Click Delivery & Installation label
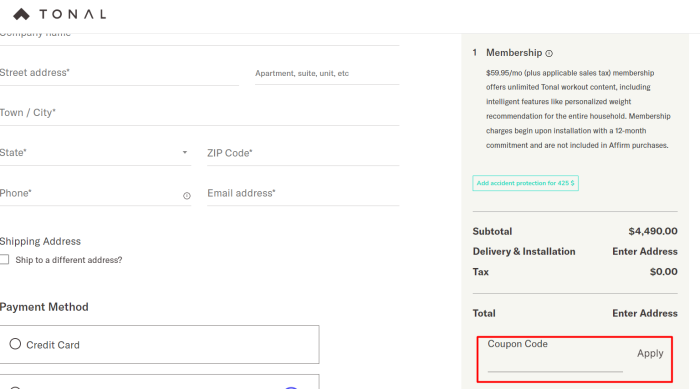 (x=524, y=251)
